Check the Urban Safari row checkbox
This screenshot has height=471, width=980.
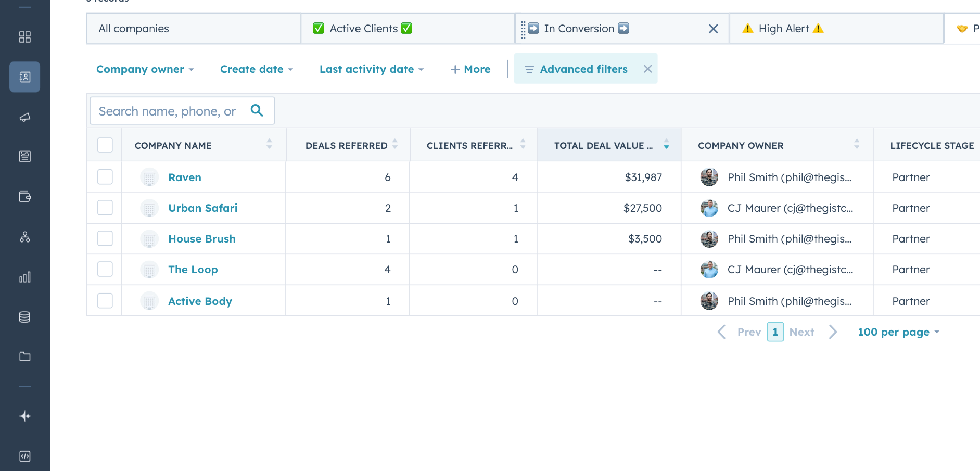105,208
